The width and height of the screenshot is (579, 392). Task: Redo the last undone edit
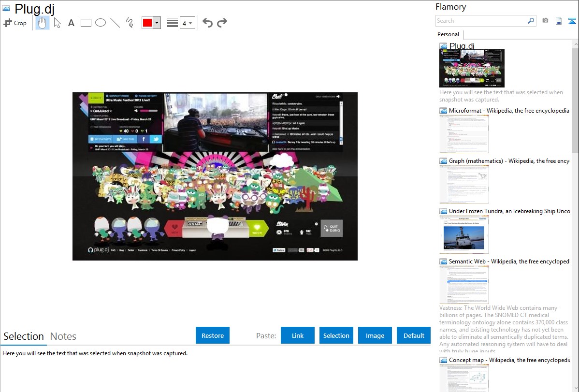tap(222, 23)
